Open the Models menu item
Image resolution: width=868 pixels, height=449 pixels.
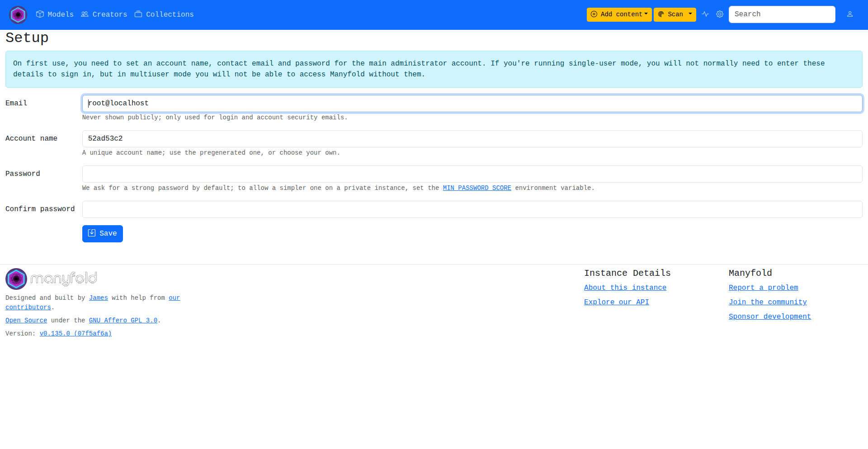coord(60,14)
